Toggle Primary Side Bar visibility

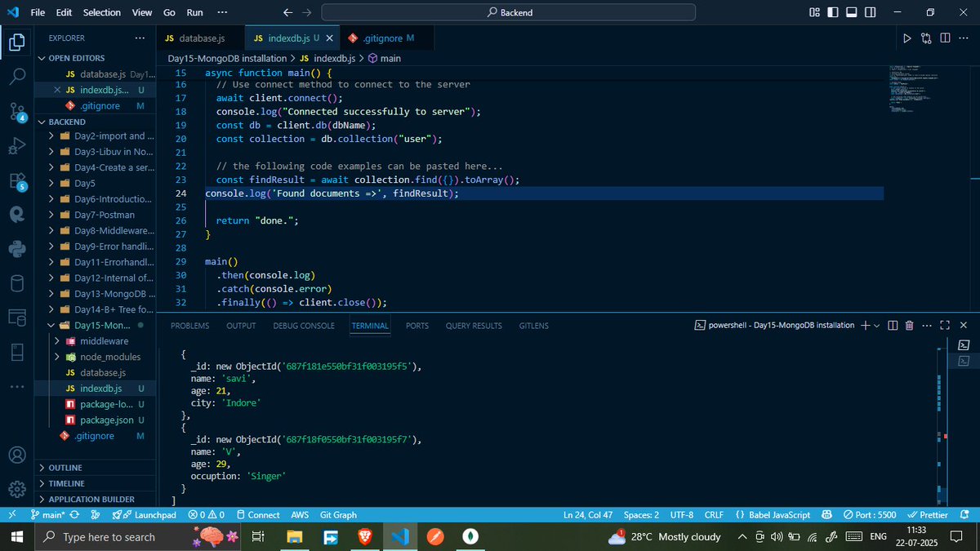tap(833, 12)
